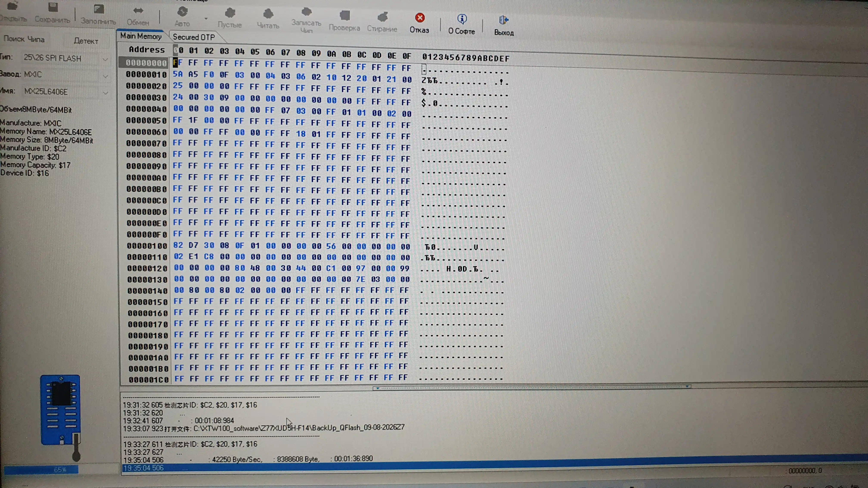The height and width of the screenshot is (488, 868).
Task: Select address row 00000120
Action: [147, 268]
